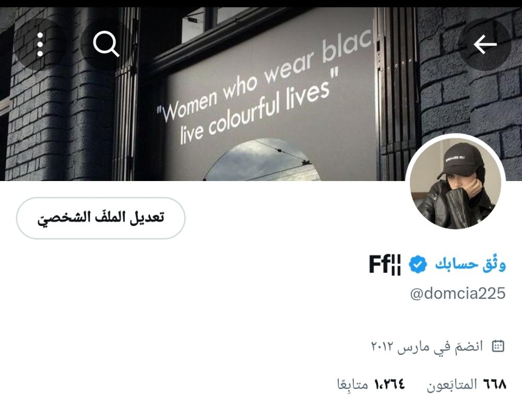This screenshot has height=420, width=522.
Task: Tap the blue verified checkmark badge
Action: tap(418, 265)
